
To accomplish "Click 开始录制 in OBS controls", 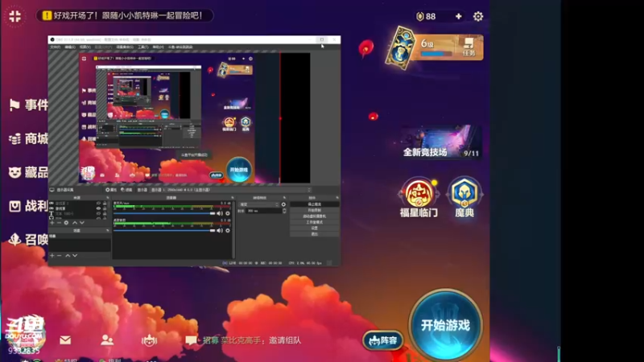I will (x=315, y=210).
